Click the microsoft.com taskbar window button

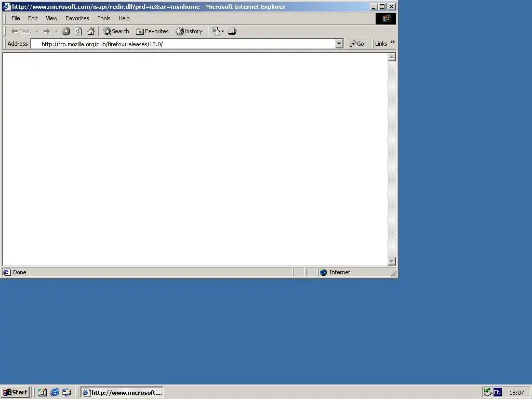(122, 393)
